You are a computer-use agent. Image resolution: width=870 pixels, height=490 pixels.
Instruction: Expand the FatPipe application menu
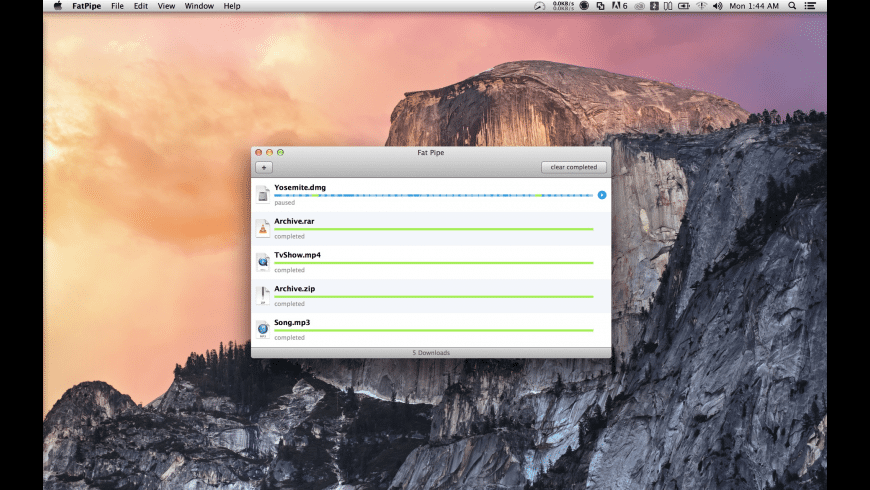[86, 6]
